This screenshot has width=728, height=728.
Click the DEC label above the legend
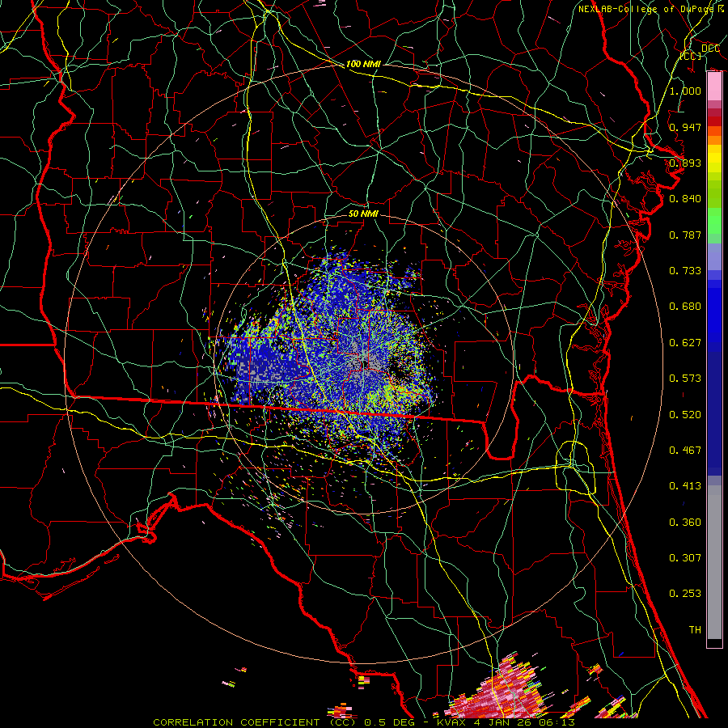710,49
